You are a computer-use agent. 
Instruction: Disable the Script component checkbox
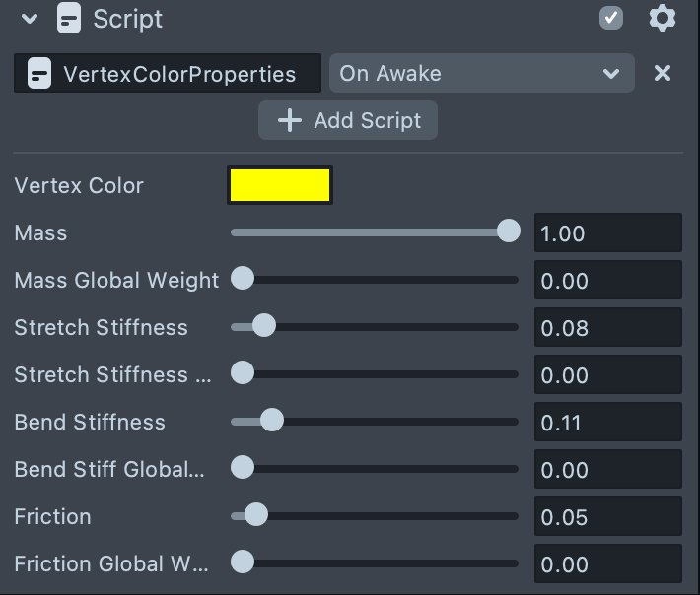(x=611, y=19)
